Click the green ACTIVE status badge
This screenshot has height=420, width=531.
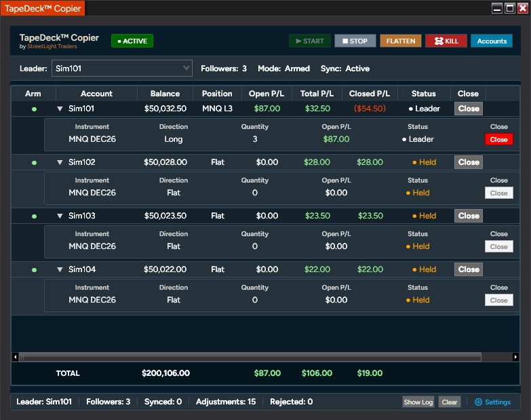coord(132,41)
